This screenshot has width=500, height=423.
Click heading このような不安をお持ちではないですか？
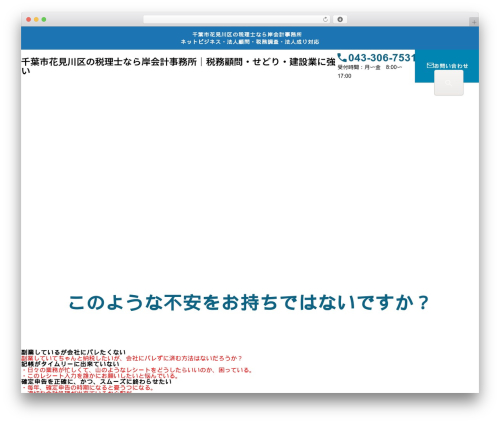[249, 303]
